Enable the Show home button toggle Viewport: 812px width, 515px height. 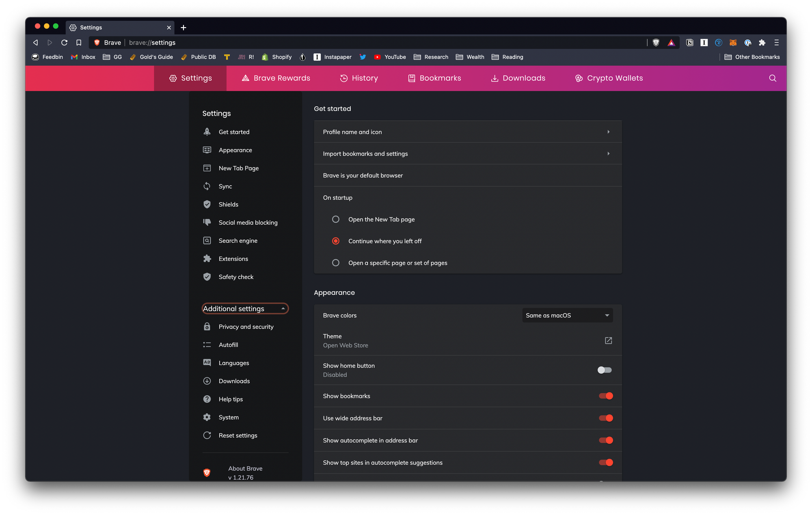[604, 370]
